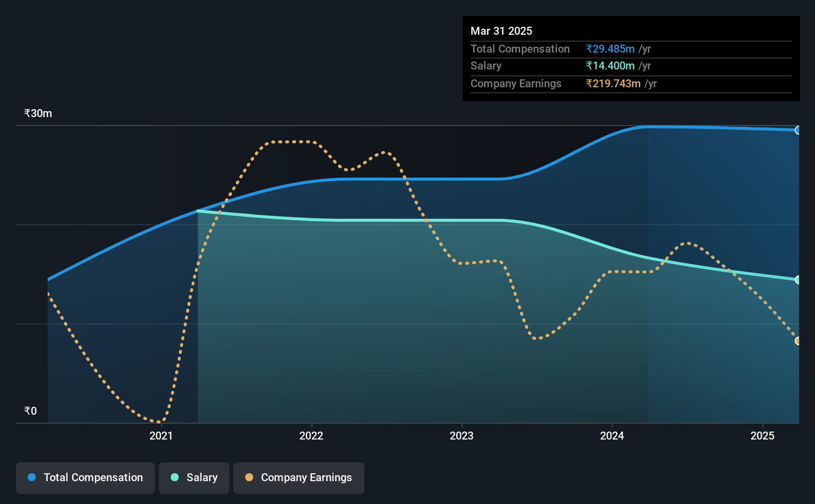Select the blue Total Compensation endpoint marker
The width and height of the screenshot is (815, 504).
click(x=798, y=130)
